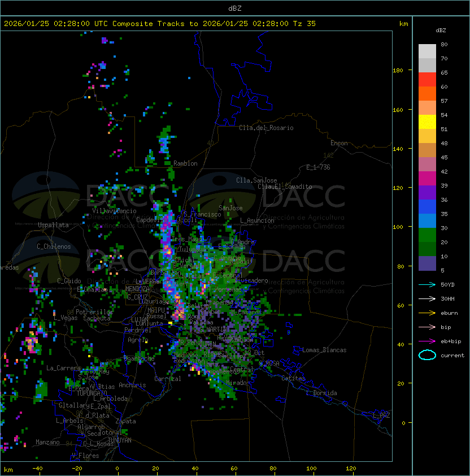
Task: Click the 'Villavicencio' place label
Action: (114, 211)
